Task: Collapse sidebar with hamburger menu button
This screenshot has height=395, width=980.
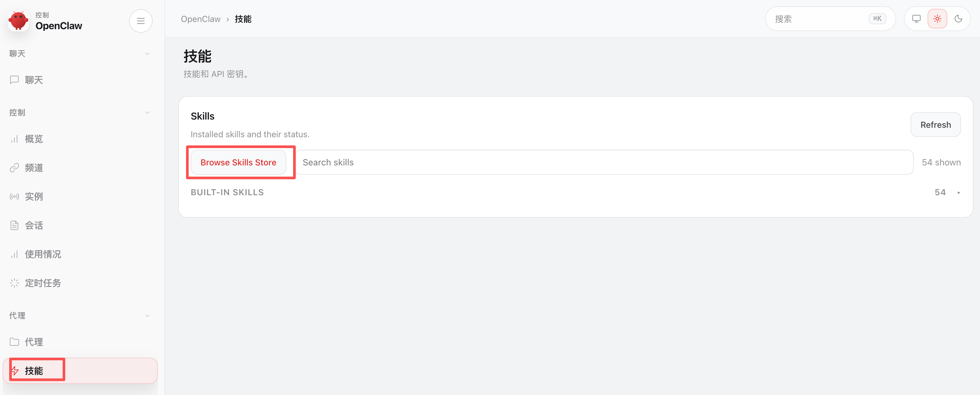Action: 141,21
